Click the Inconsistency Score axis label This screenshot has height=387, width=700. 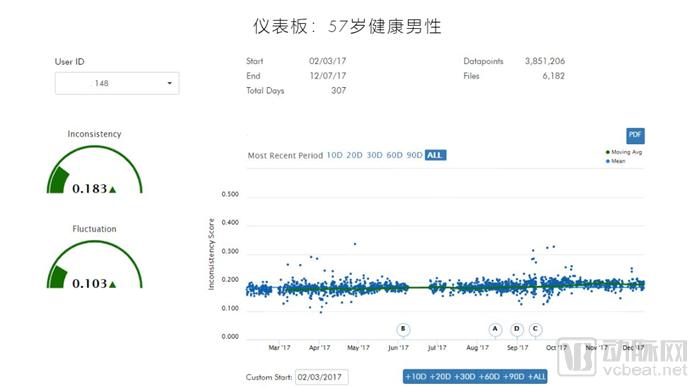211,254
